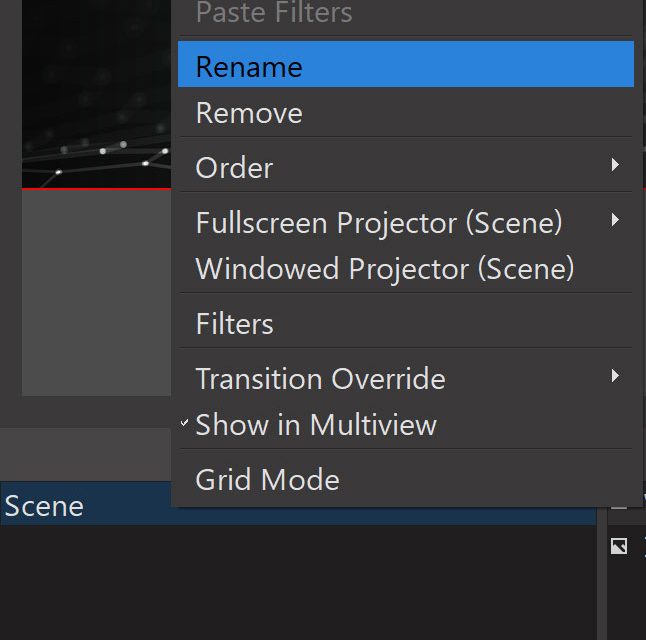The image size is (646, 640).
Task: Toggle the Show in Multiview option
Action: 316,425
